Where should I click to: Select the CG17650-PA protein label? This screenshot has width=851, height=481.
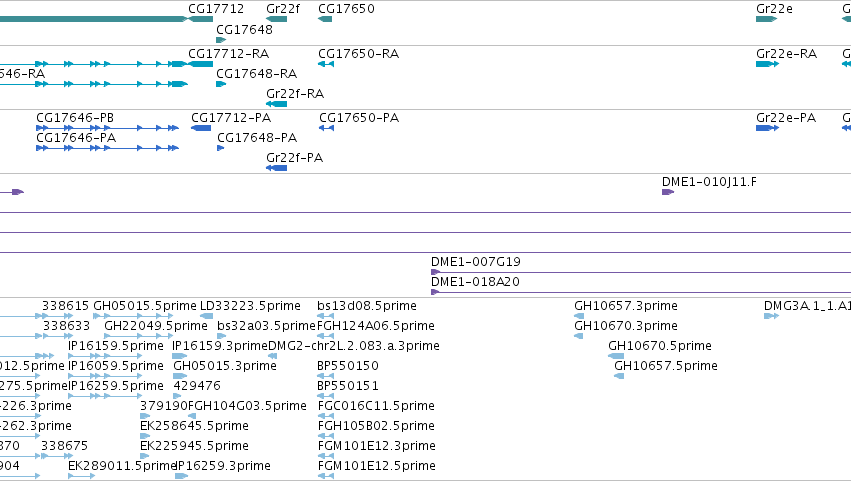[359, 118]
